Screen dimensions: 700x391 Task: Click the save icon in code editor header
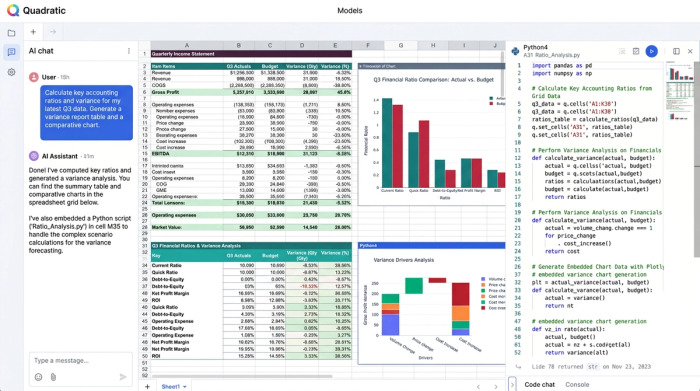[636, 51]
